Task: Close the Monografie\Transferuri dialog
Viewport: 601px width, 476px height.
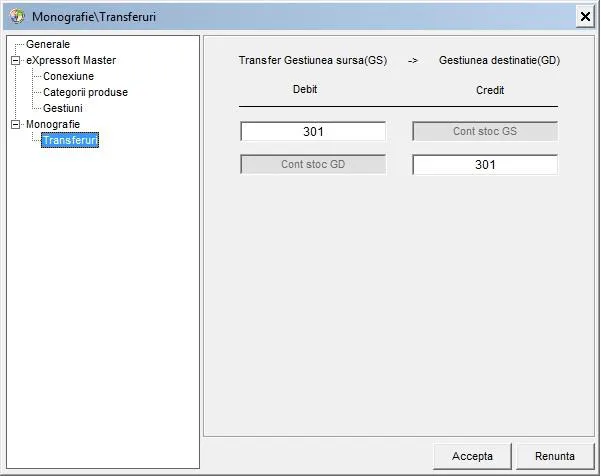Action: click(x=585, y=17)
